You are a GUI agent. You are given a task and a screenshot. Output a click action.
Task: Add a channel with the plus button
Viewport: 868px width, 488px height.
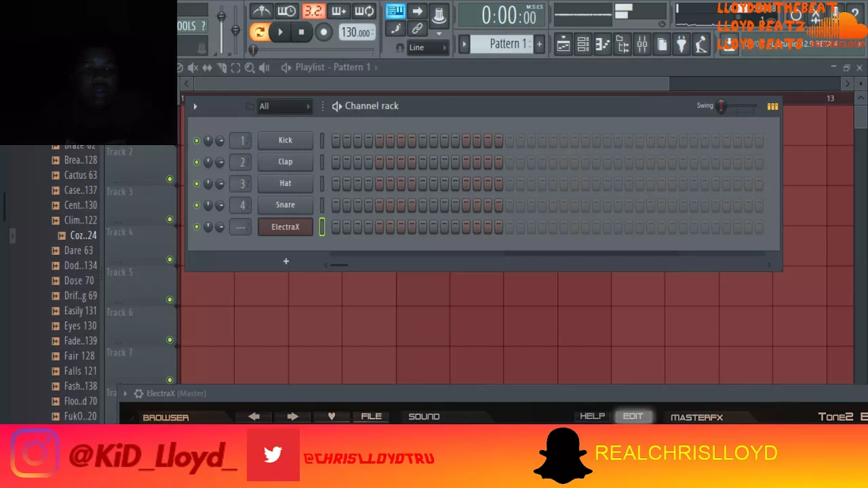coord(286,262)
